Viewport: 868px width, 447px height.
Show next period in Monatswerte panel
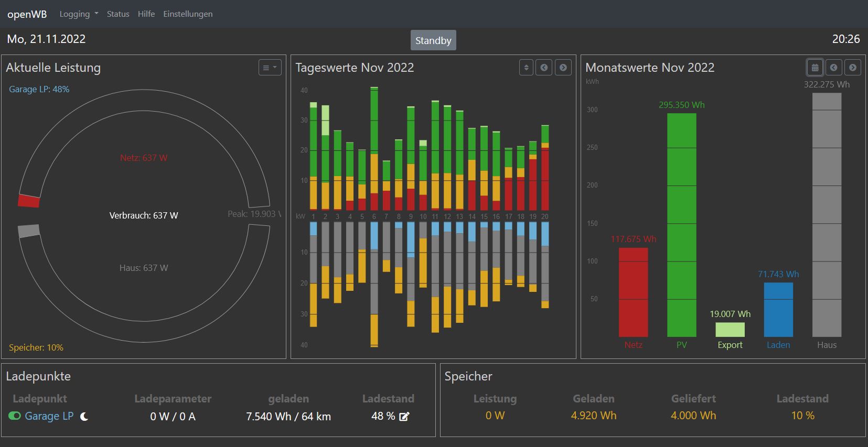coord(852,68)
